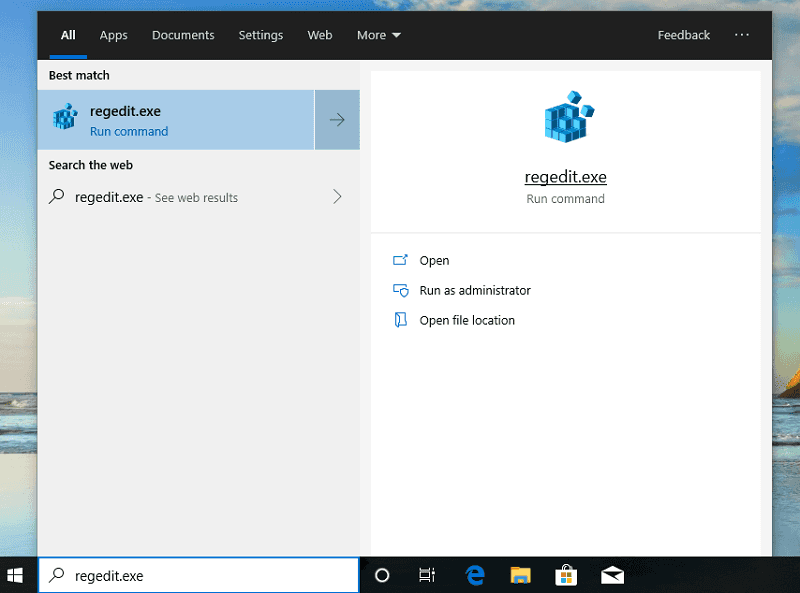Switch to the Apps tab
The height and width of the screenshot is (593, 800).
tap(114, 35)
